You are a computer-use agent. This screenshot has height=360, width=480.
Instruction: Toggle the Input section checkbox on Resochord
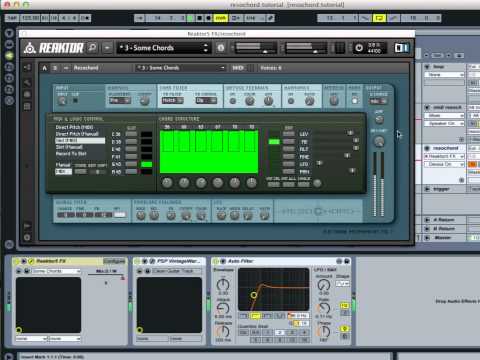[x=76, y=100]
